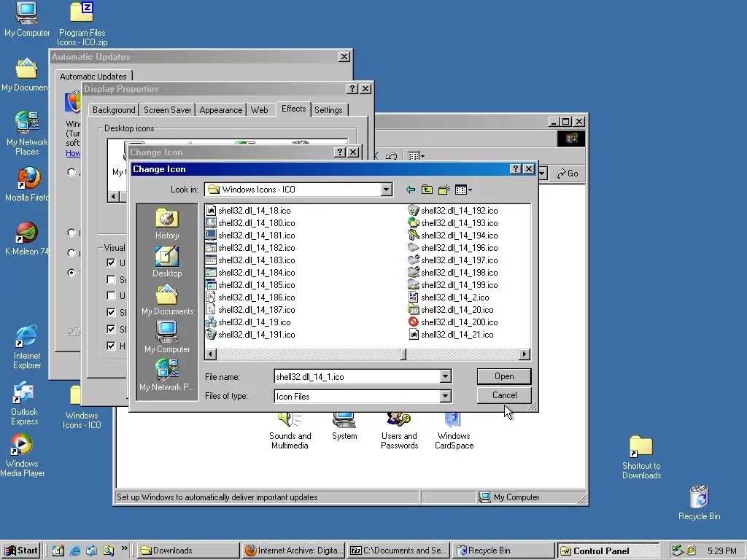Click help button in Change Icon titlebar
This screenshot has height=560, width=747.
tap(516, 169)
